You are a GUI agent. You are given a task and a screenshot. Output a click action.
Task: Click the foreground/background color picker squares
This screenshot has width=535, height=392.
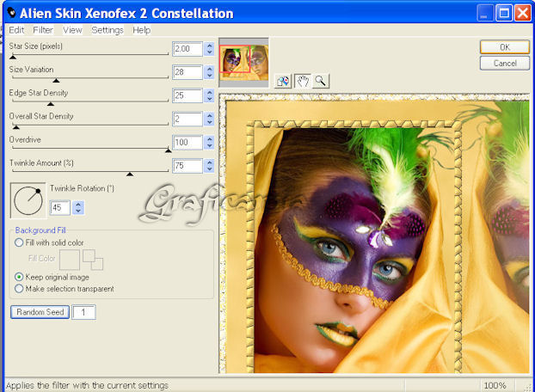[x=93, y=260]
